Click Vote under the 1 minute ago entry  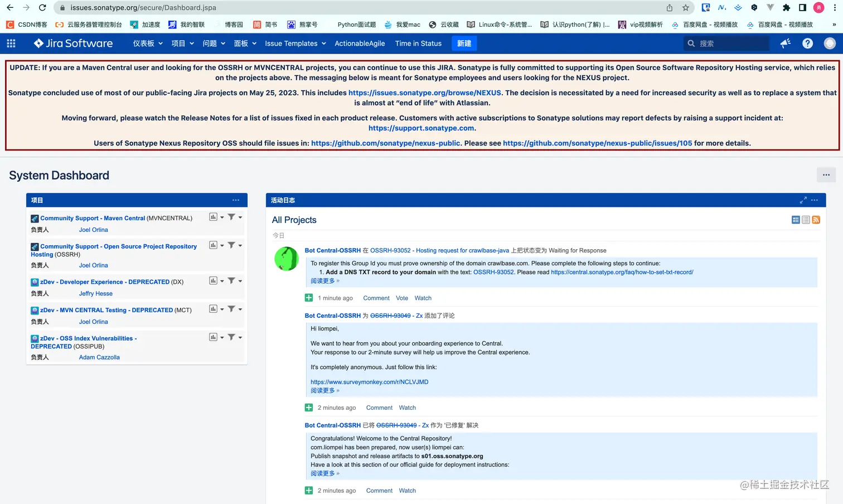pyautogui.click(x=402, y=298)
